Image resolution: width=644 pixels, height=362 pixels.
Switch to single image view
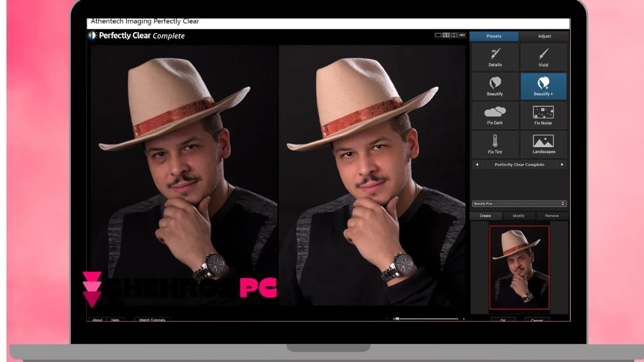(438, 35)
